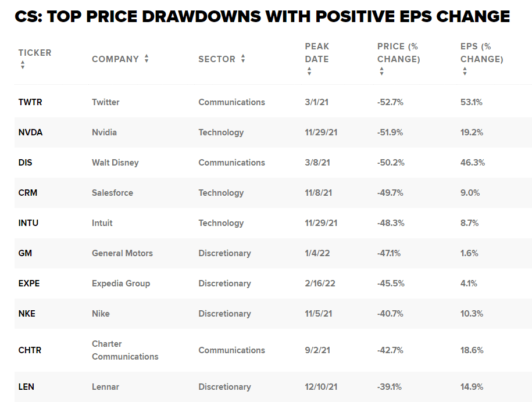Sort the table by Ticker column arrows
Image resolution: width=532 pixels, height=402 pixels.
click(x=23, y=65)
